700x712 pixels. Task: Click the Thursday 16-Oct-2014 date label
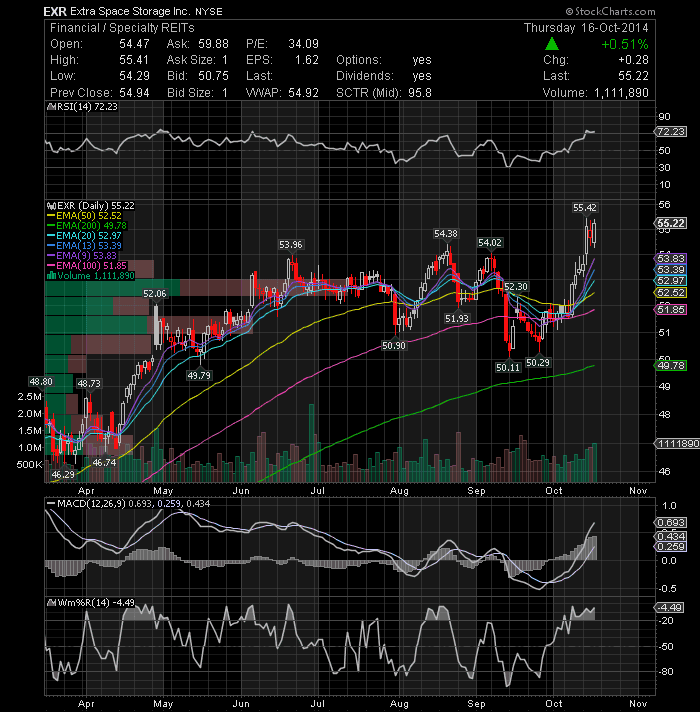[586, 28]
